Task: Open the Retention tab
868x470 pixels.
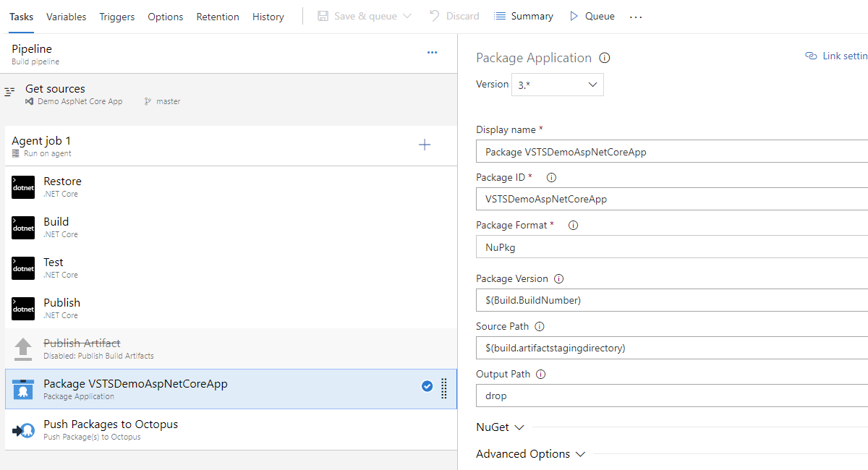Action: (218, 16)
